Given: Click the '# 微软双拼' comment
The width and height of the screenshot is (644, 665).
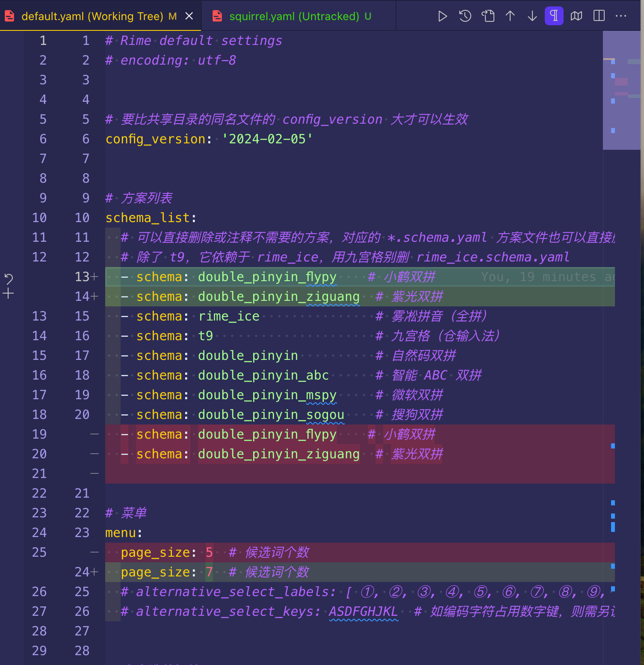Looking at the screenshot, I should pyautogui.click(x=409, y=395).
